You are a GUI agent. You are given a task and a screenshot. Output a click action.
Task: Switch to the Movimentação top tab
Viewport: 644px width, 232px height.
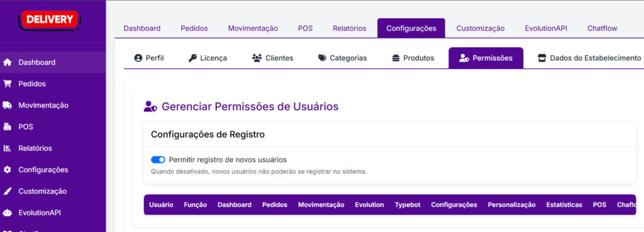pos(253,28)
